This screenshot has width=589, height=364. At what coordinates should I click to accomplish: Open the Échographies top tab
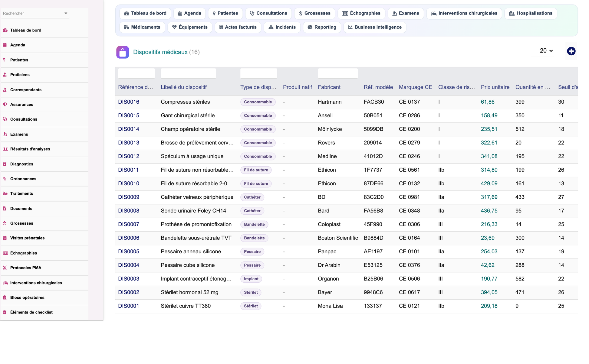point(361,13)
